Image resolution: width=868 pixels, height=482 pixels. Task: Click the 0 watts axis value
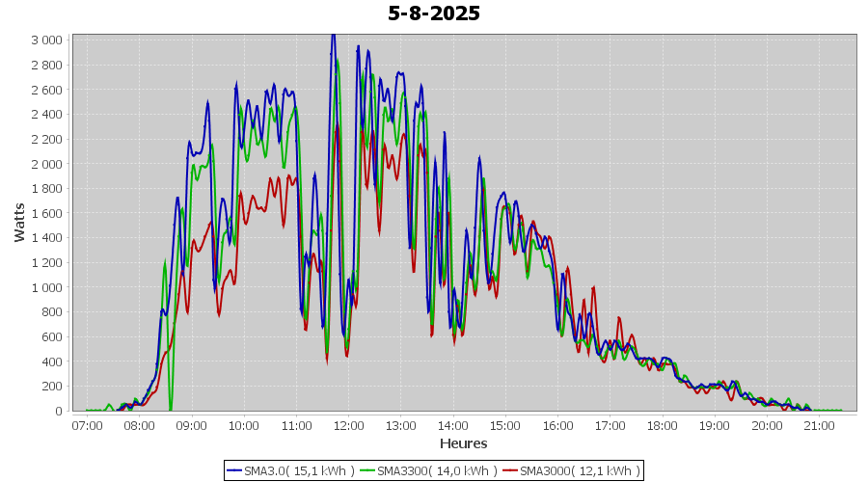point(59,412)
